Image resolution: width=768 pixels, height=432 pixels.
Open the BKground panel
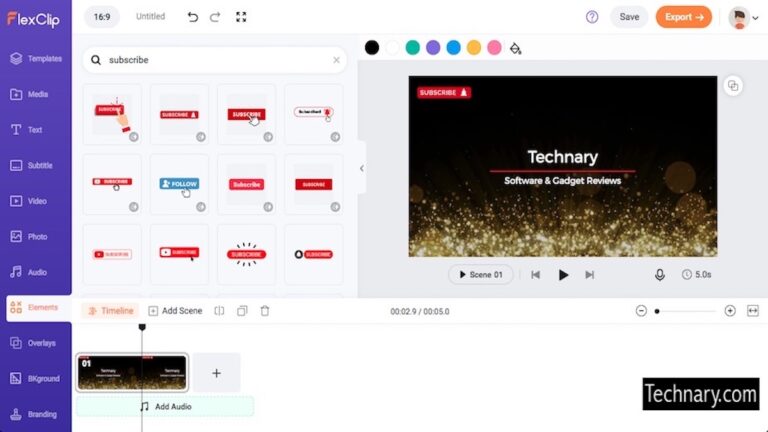point(35,379)
